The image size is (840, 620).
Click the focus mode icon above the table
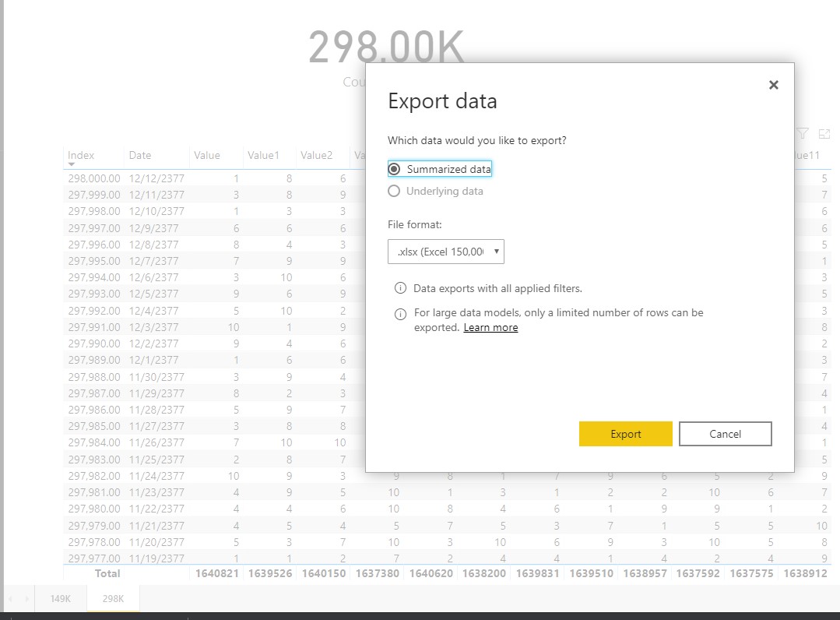pos(824,133)
